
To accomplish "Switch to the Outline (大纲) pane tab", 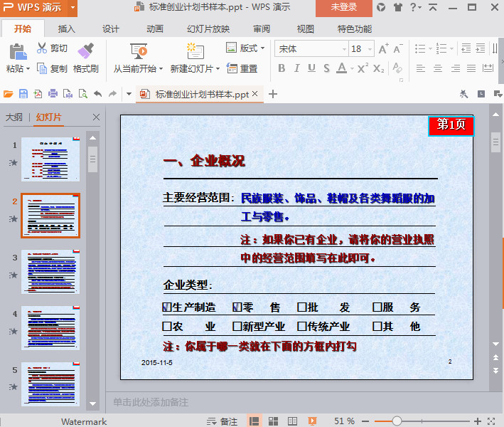I will click(x=14, y=117).
